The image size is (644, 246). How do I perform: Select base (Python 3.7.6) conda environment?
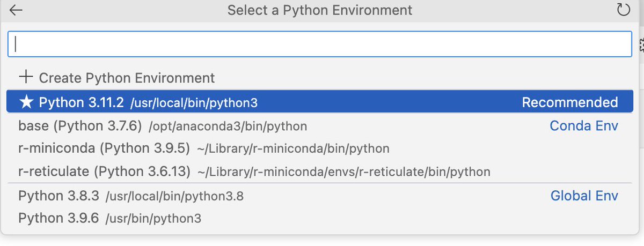[319, 126]
